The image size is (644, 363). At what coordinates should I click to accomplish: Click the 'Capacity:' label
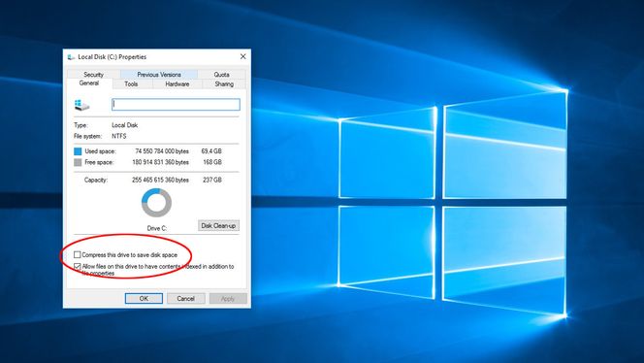(x=96, y=181)
